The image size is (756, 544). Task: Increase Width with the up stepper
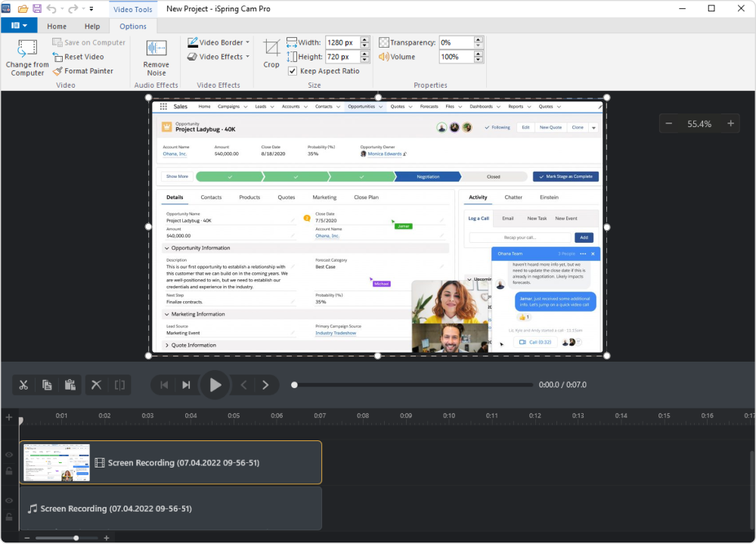(365, 39)
